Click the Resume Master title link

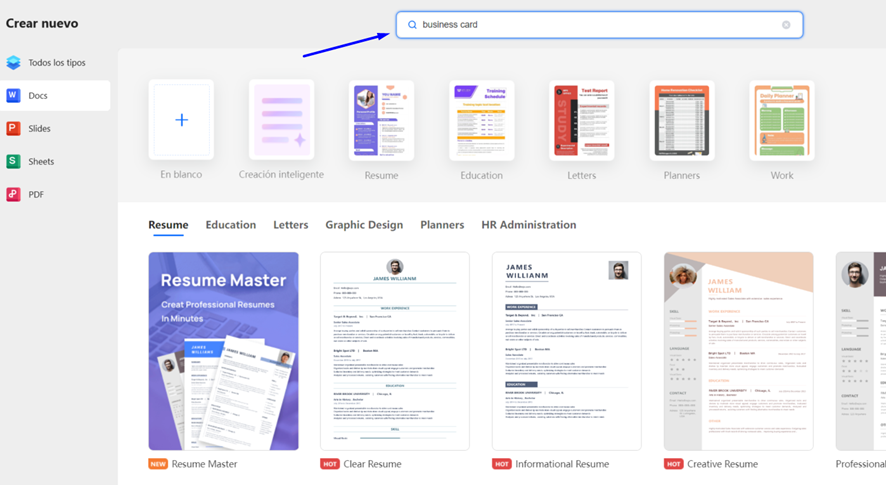pos(205,464)
